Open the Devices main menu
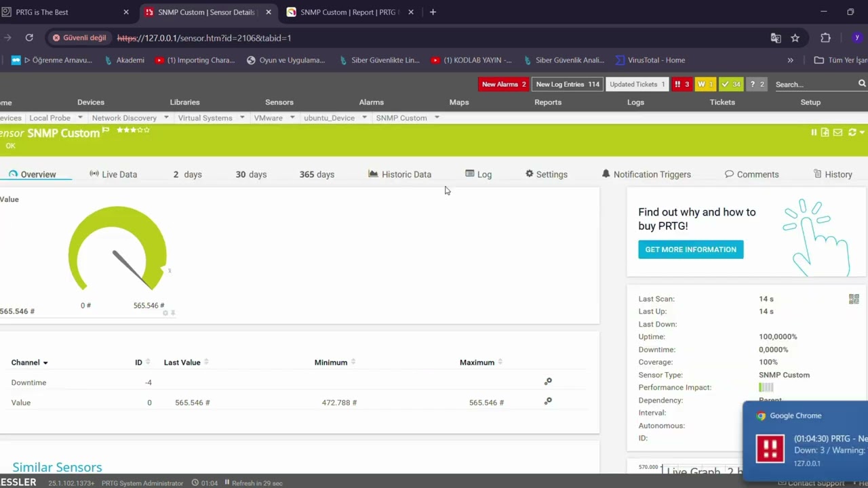 coord(91,102)
